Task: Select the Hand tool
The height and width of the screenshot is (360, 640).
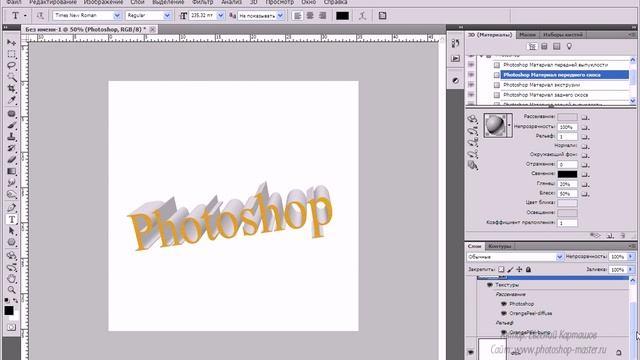Action: coord(11,279)
